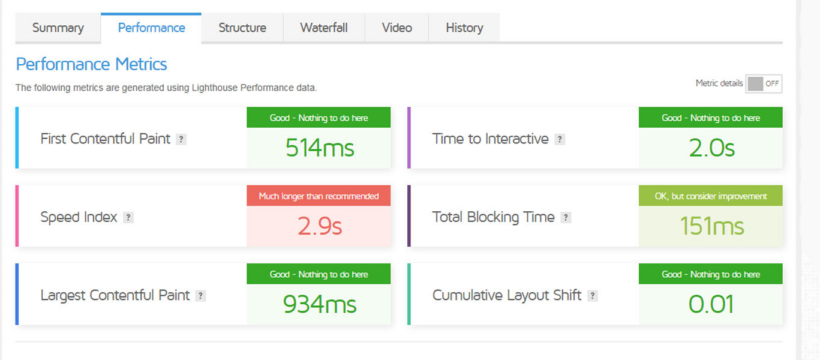Viewport: 820px width, 360px height.
Task: Click help icon beside First Contentful Paint
Action: point(181,139)
